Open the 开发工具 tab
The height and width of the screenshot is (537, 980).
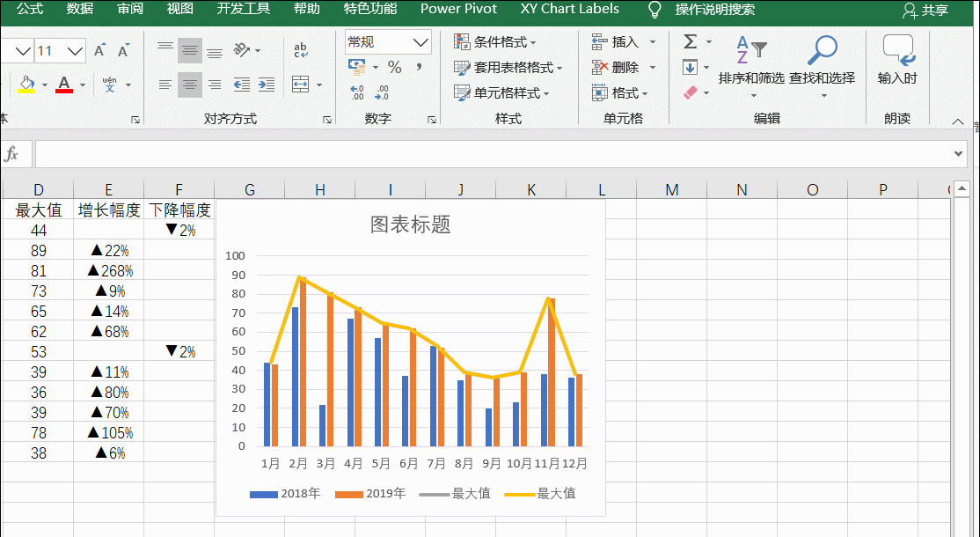point(243,9)
